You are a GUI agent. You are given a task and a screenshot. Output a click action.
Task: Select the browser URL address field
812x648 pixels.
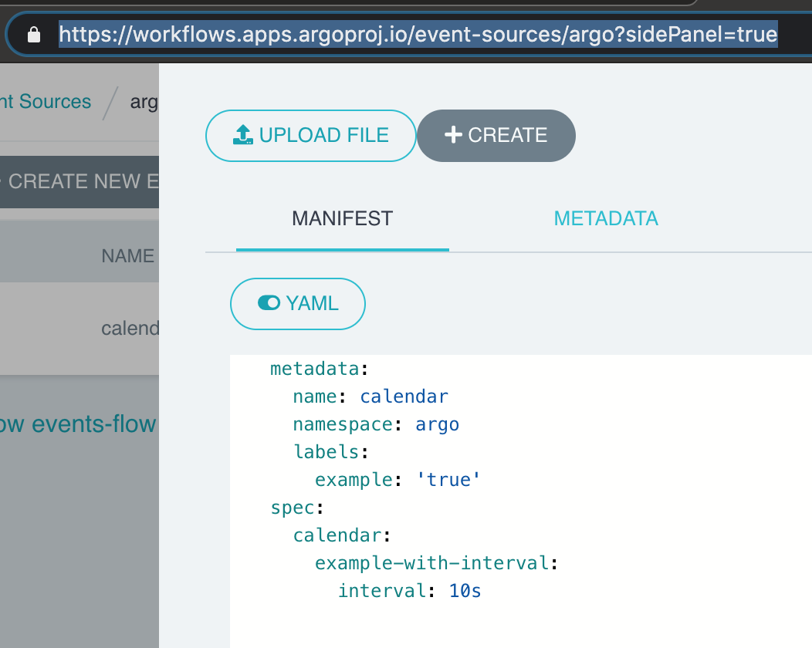418,34
